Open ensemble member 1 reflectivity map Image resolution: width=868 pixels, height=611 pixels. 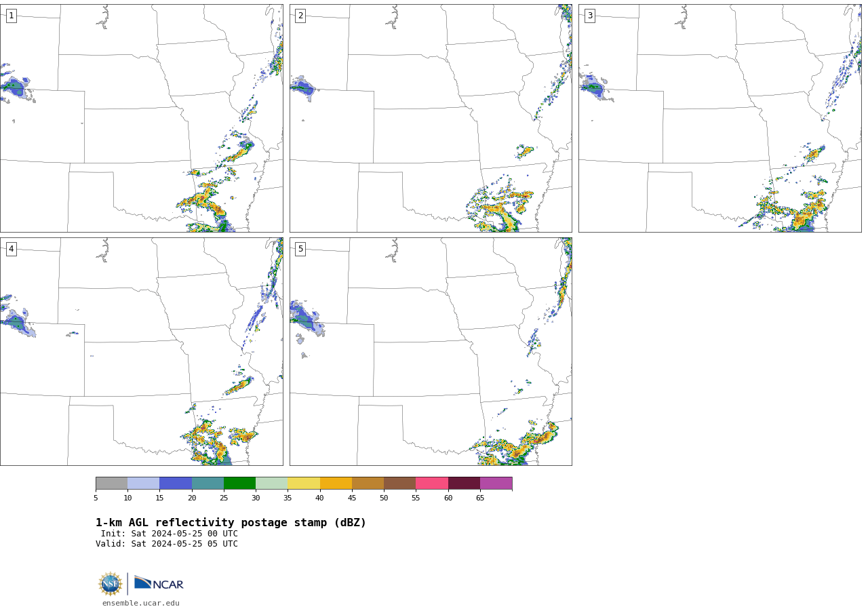(142, 118)
